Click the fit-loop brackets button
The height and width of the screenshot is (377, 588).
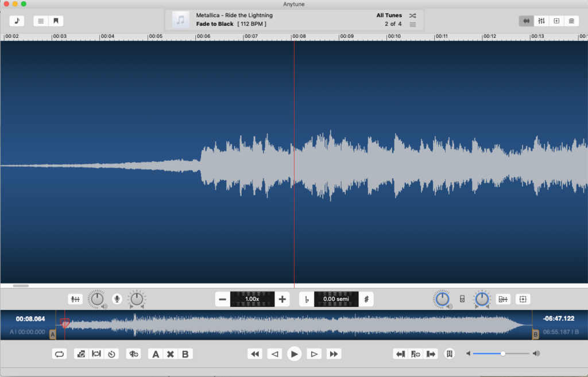tap(96, 354)
